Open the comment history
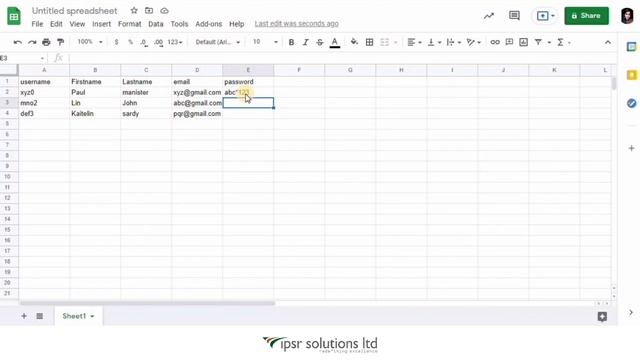 tap(514, 16)
